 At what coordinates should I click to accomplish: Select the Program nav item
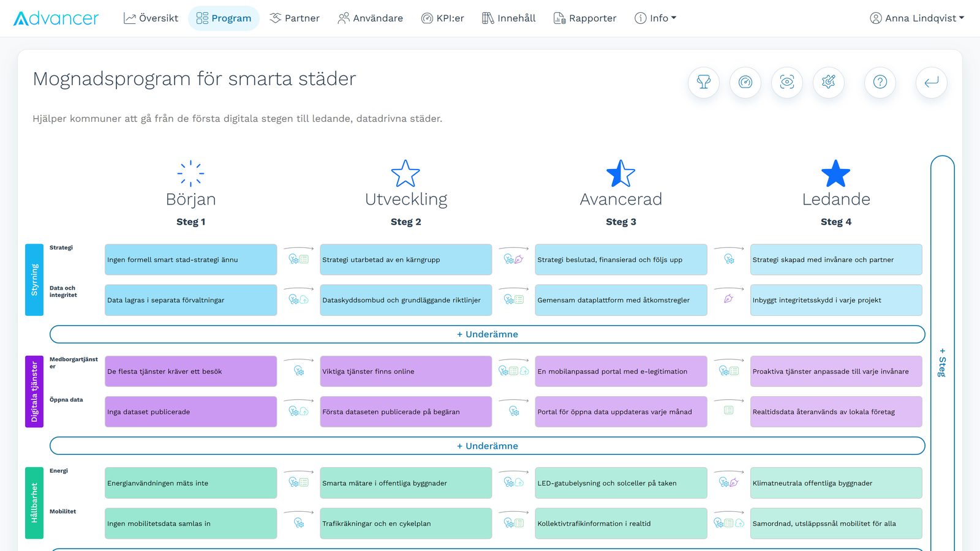(x=224, y=18)
